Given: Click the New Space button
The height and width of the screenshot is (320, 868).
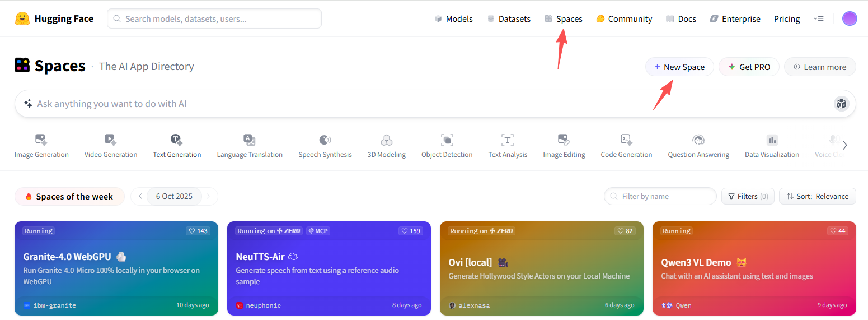Looking at the screenshot, I should (679, 67).
